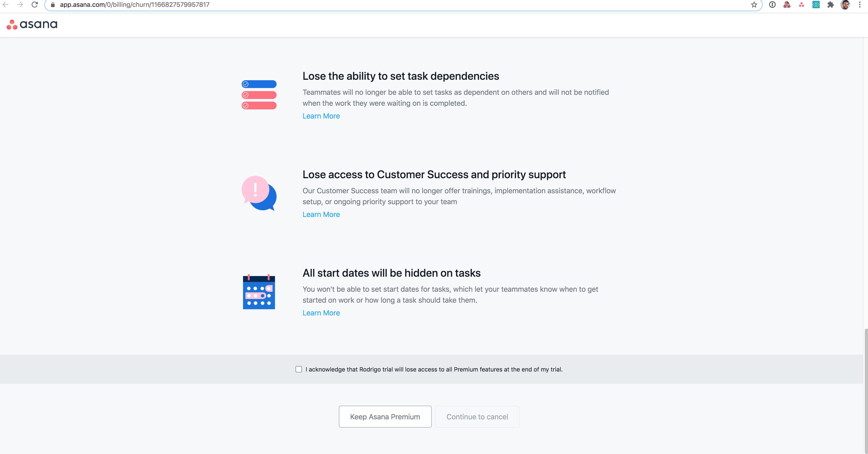Open the Learn More link for task dependencies
This screenshot has height=454, width=868.
(321, 116)
